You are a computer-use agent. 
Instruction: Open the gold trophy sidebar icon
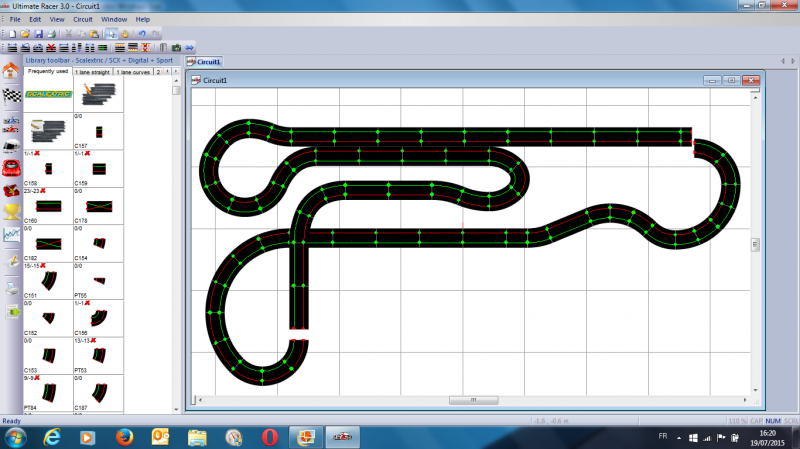click(11, 208)
